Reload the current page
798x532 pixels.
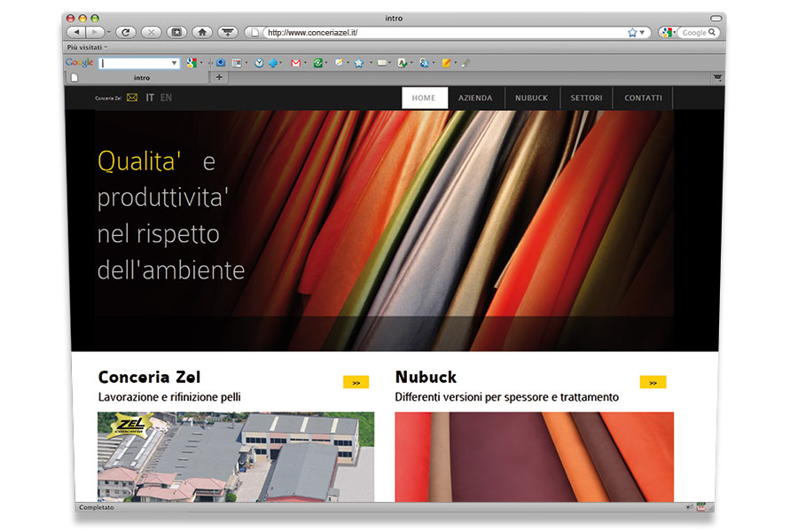point(126,33)
